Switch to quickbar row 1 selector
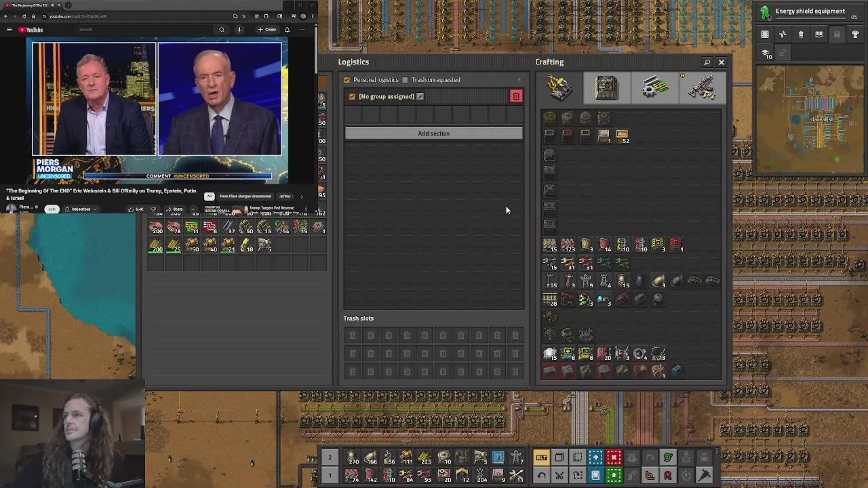 click(x=330, y=476)
